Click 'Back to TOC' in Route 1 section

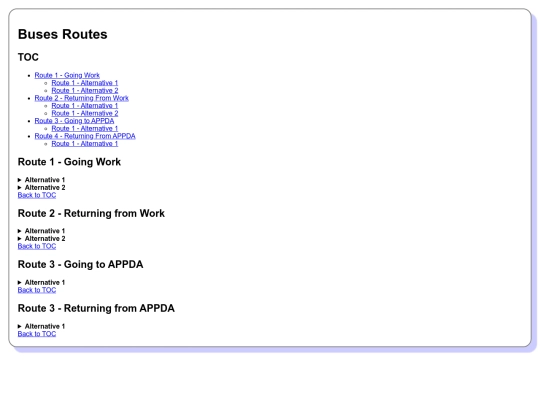37,195
